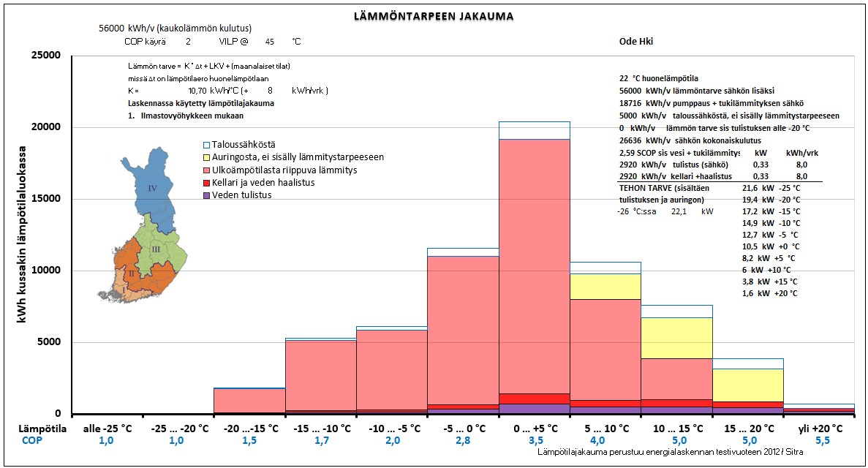Click the COP käyrä value 2

click(188, 42)
